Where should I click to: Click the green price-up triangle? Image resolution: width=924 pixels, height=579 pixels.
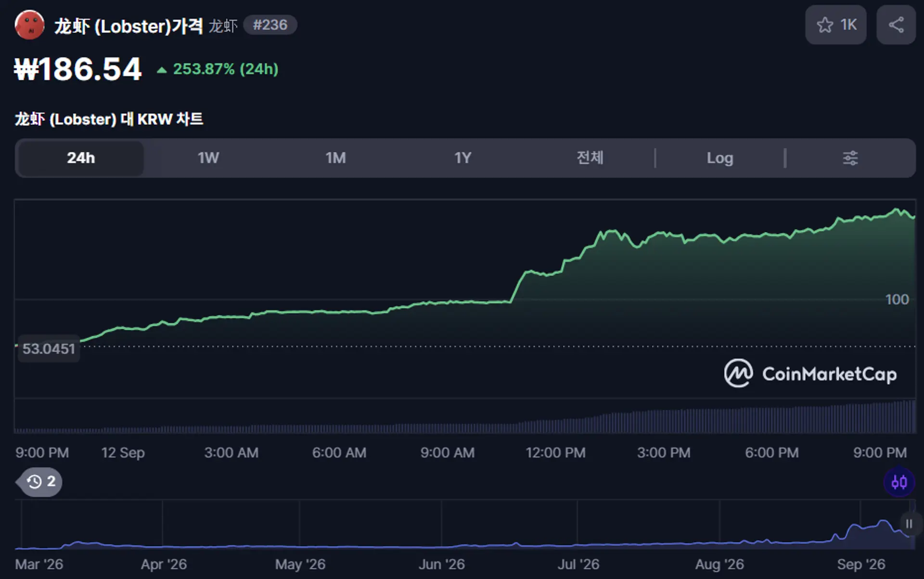click(x=162, y=70)
